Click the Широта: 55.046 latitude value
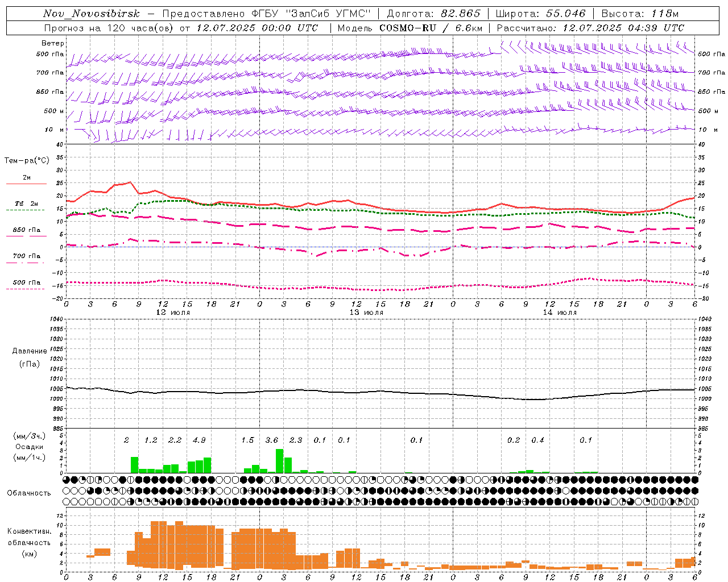This screenshot has height=582, width=728. point(541,14)
